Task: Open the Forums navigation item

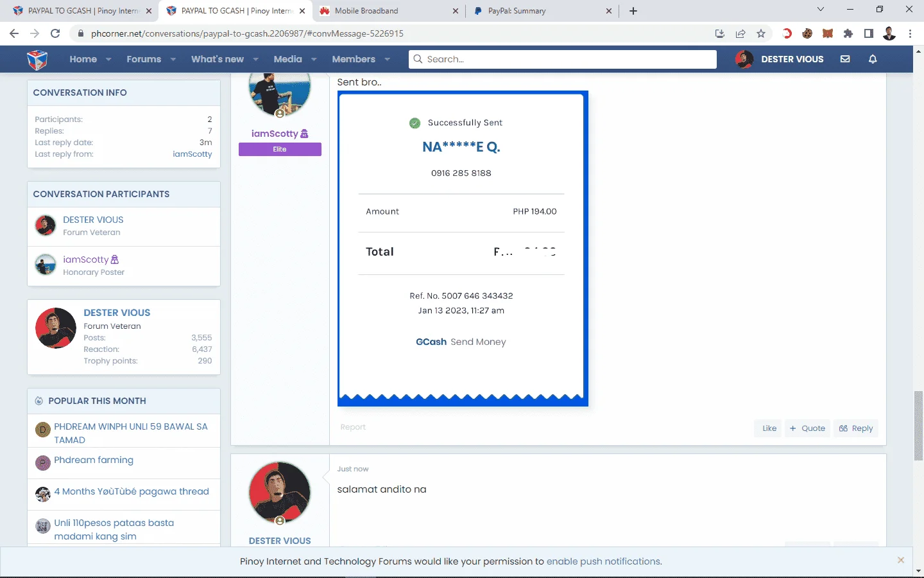Action: (x=144, y=59)
